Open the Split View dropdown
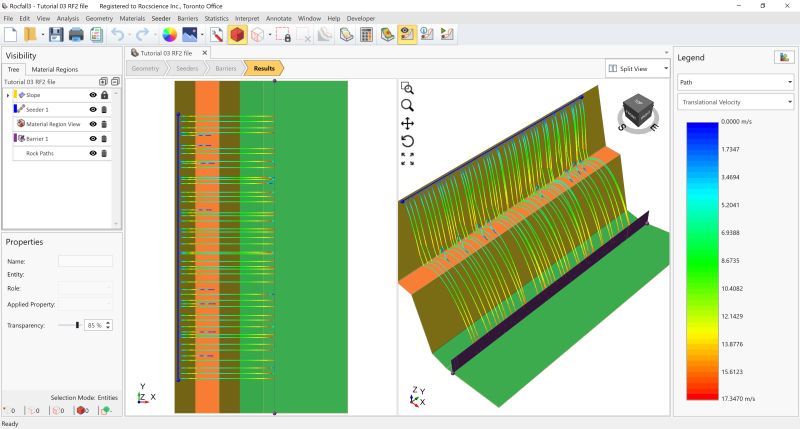 [x=638, y=68]
